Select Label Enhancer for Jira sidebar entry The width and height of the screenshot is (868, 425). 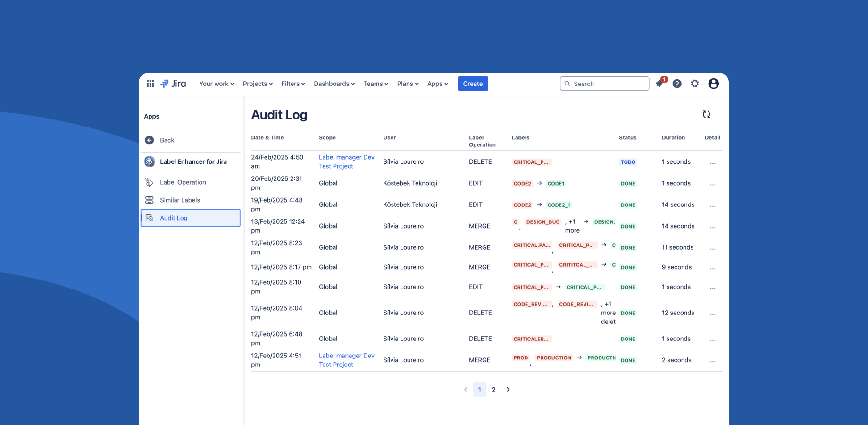(x=191, y=161)
